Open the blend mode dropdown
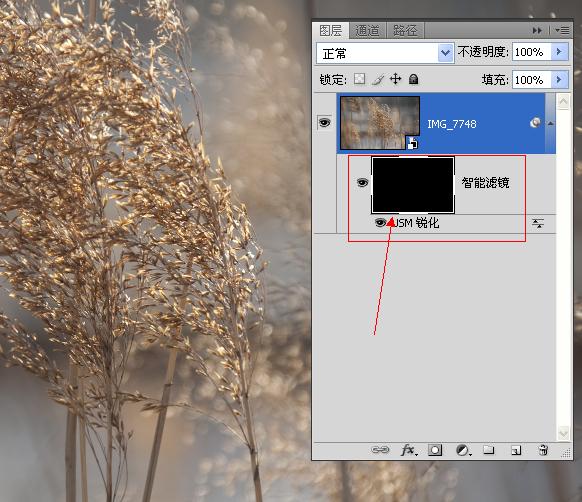The image size is (582, 502). pos(385,53)
